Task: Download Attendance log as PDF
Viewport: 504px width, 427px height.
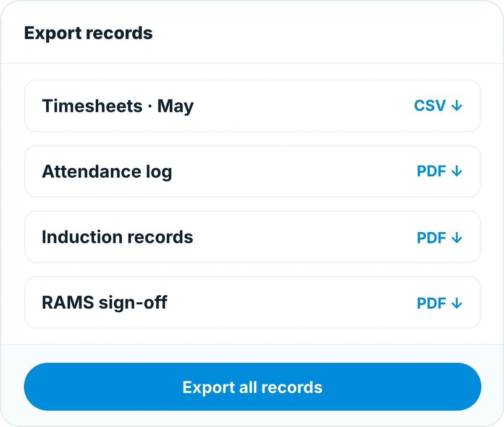Action: point(439,171)
